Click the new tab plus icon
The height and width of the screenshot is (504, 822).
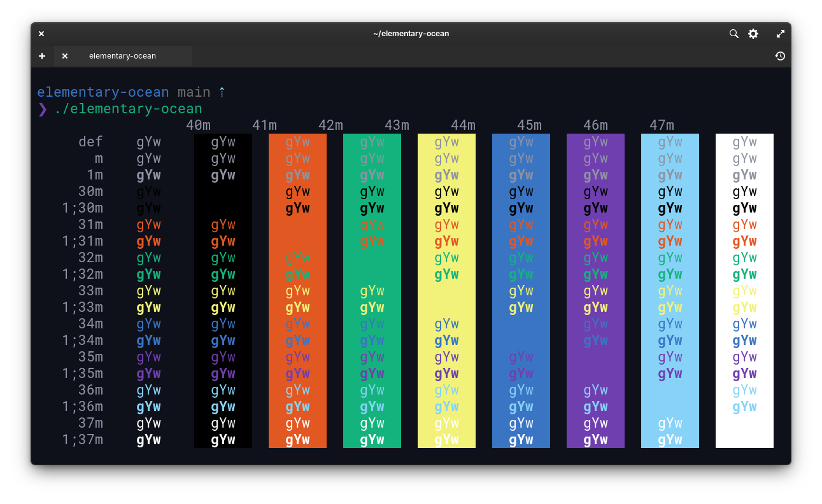point(42,56)
